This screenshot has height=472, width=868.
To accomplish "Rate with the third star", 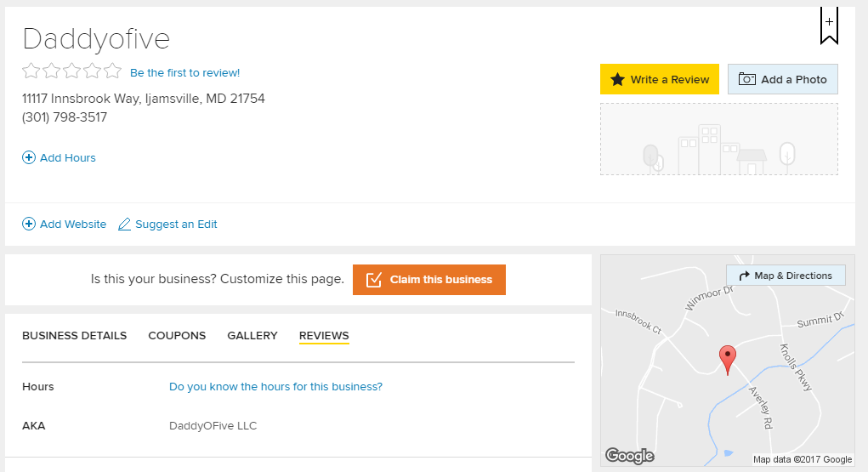I will tap(71, 71).
